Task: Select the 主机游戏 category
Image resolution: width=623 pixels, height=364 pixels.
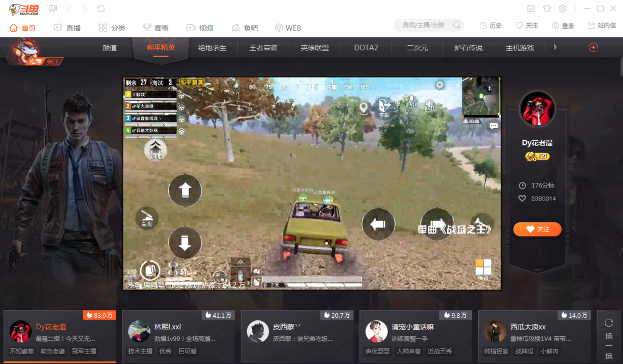Action: (520, 48)
